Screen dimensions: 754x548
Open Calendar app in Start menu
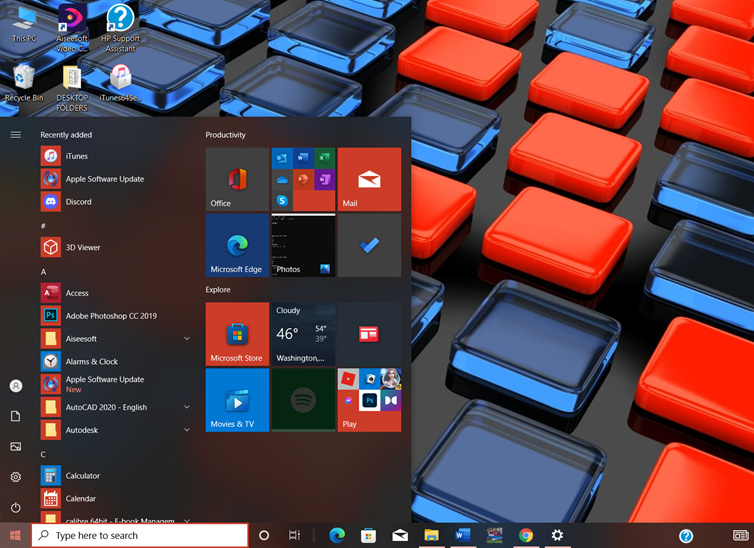coord(115,498)
